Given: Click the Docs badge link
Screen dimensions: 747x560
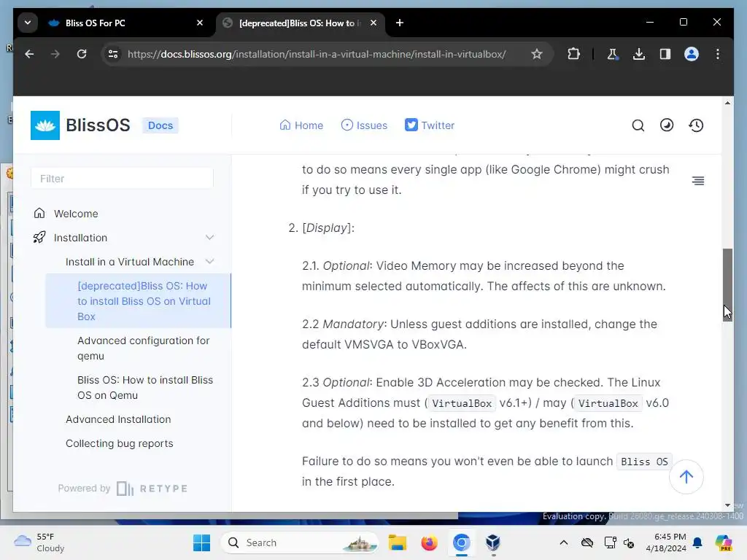Looking at the screenshot, I should pos(160,125).
